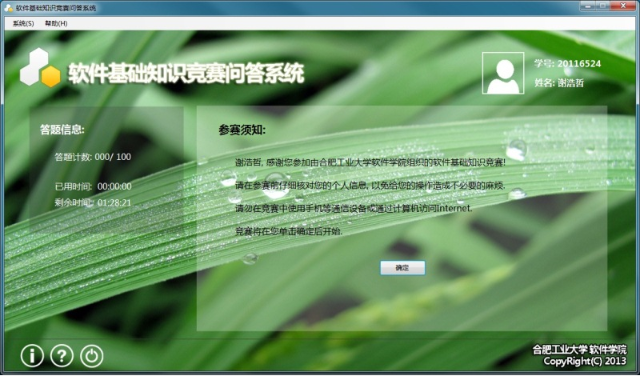Click the 参赛须知: heading

242,130
